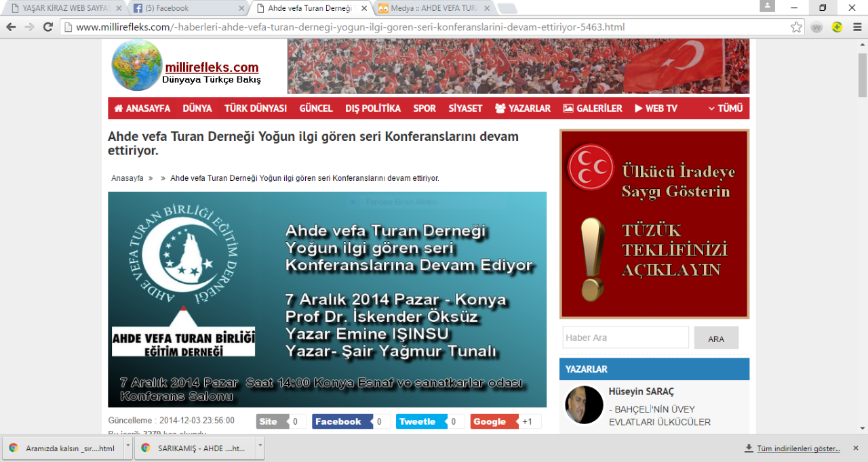Click inside the Haber Ara search field
Image resolution: width=868 pixels, height=462 pixels.
625,337
